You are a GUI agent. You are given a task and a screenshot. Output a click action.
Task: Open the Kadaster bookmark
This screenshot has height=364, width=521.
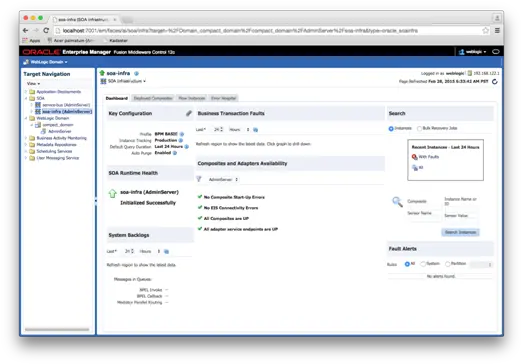coord(118,40)
